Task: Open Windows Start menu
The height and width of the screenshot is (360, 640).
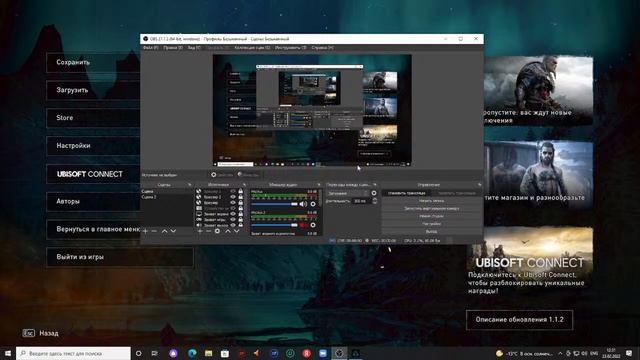Action: [x=8, y=353]
